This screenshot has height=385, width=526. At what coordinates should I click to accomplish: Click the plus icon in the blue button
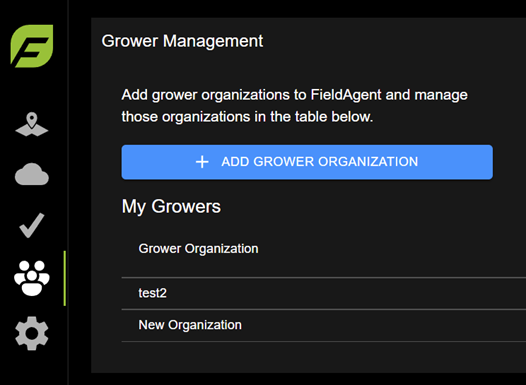[x=202, y=162]
